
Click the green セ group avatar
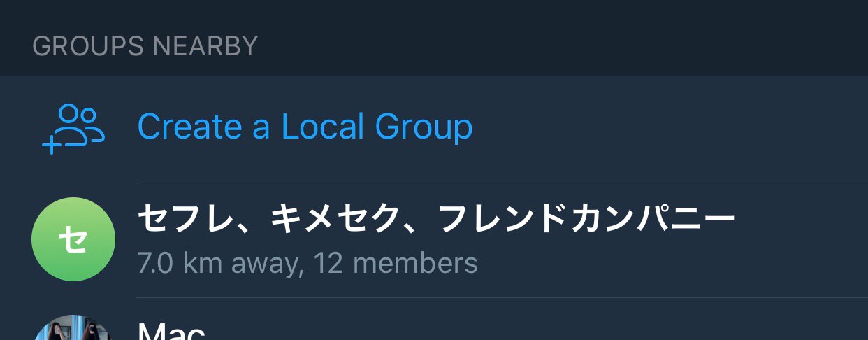73,239
